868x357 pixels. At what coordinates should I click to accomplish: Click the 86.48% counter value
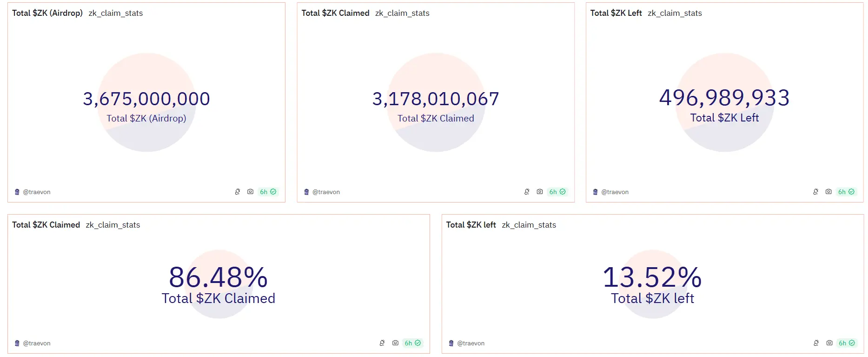pos(218,277)
